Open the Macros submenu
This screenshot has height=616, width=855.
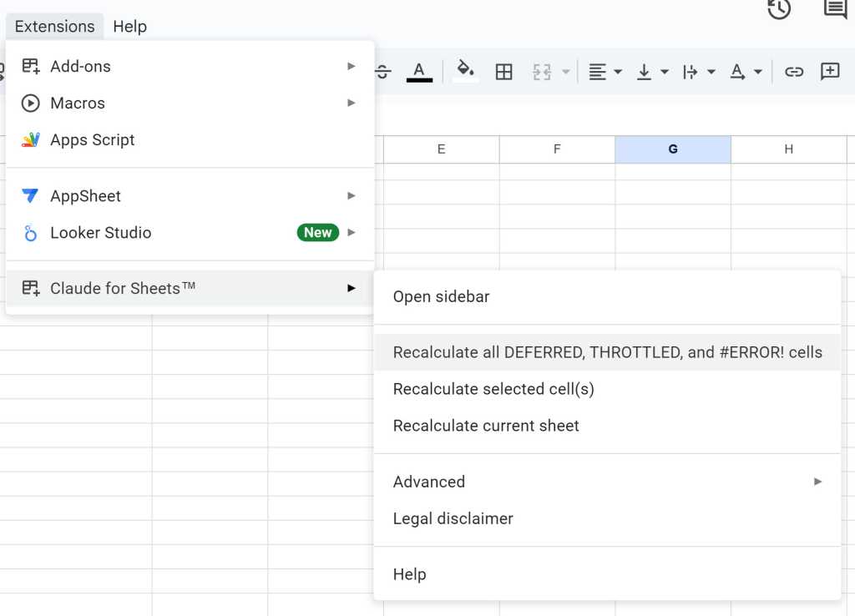pos(190,103)
